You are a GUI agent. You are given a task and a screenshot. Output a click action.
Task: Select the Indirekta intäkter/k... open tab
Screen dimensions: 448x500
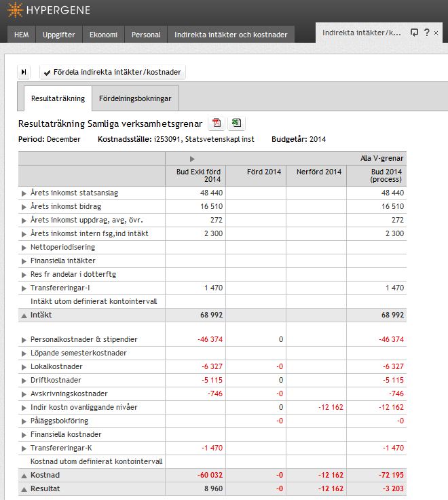(x=362, y=33)
